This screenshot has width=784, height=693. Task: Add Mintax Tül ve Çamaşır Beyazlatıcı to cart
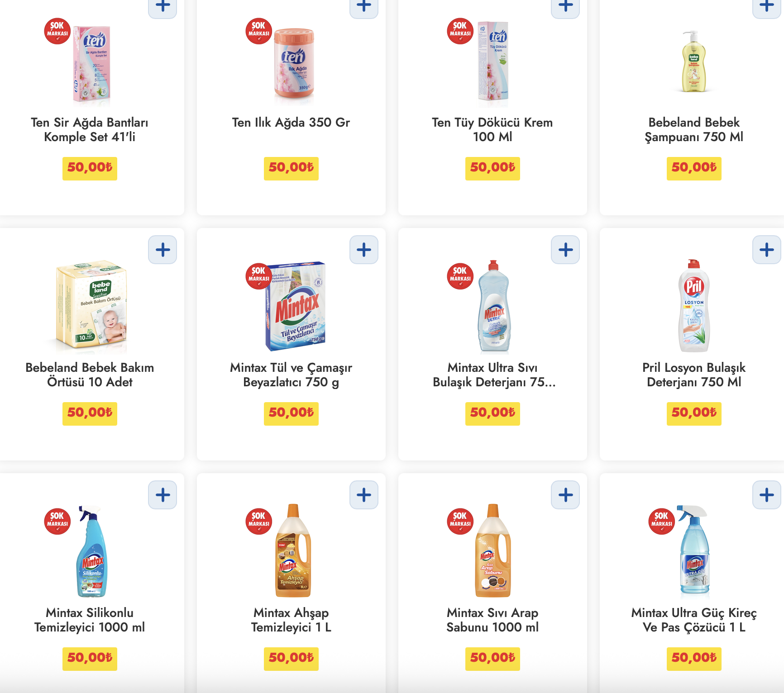coord(363,250)
